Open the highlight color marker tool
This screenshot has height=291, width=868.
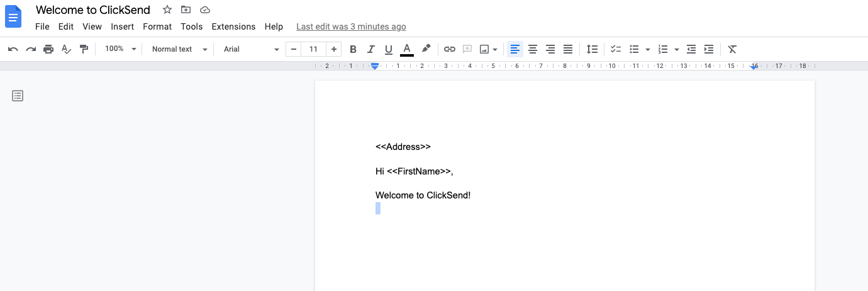pos(426,49)
